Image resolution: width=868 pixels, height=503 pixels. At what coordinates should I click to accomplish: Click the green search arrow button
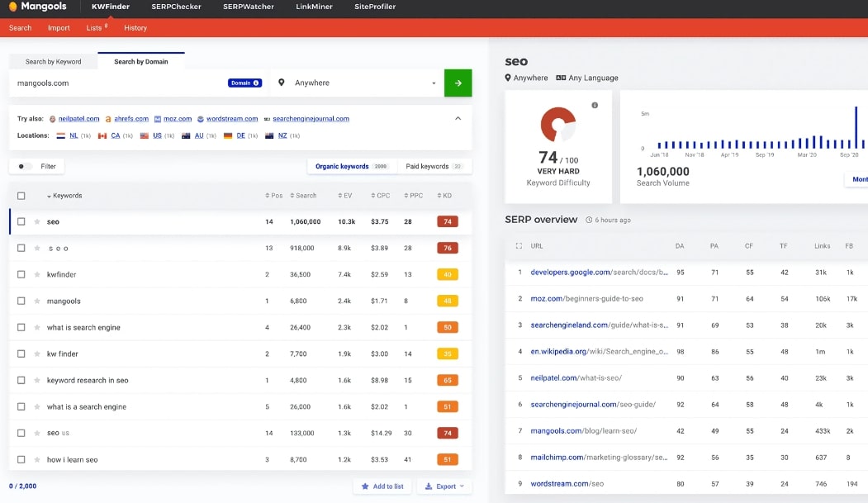(x=458, y=83)
